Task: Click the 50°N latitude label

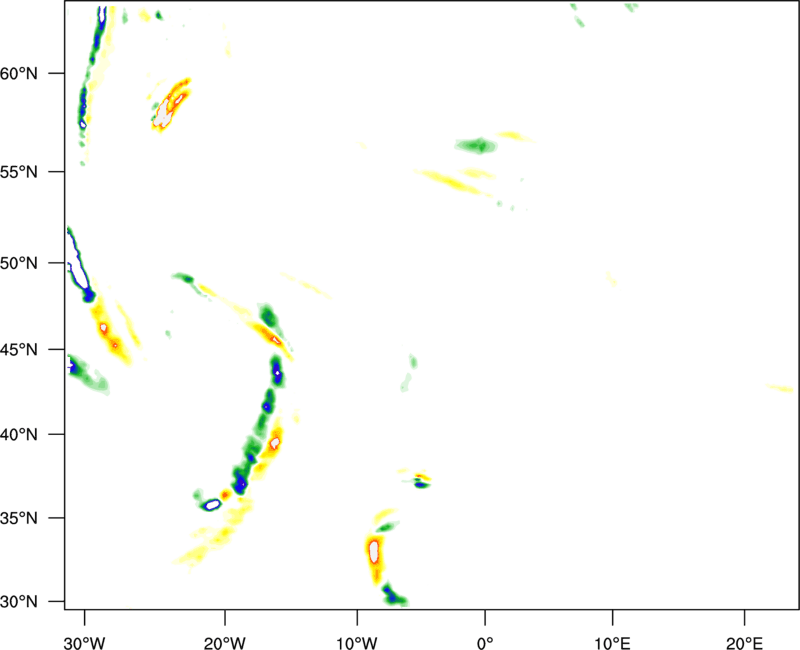Action: pyautogui.click(x=19, y=263)
